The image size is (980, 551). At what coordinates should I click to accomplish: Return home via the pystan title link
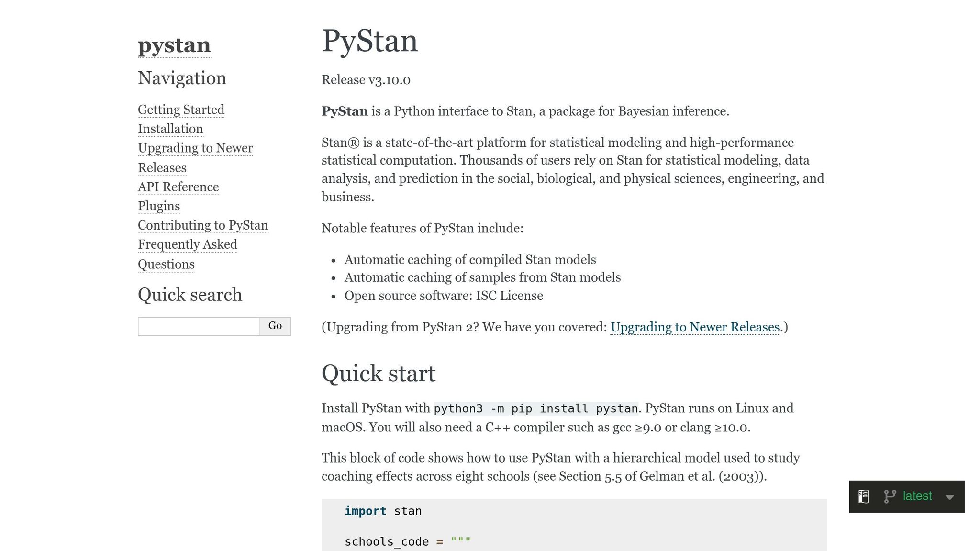pyautogui.click(x=174, y=45)
